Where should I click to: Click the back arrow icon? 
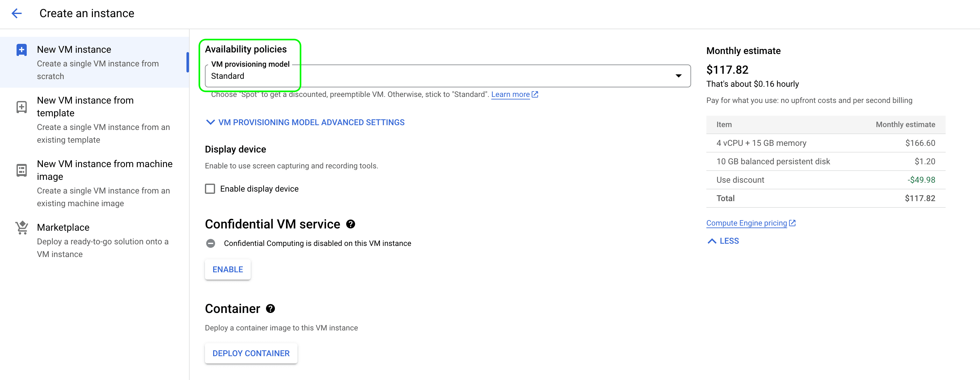click(17, 14)
